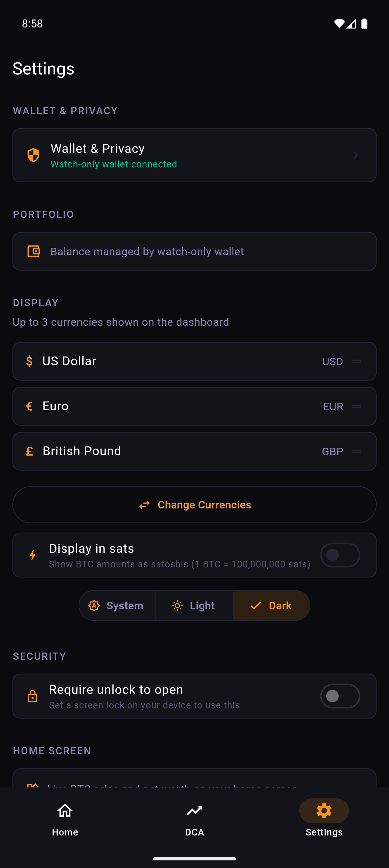Tap the padlock icon in Security
The image size is (389, 868).
(x=33, y=696)
